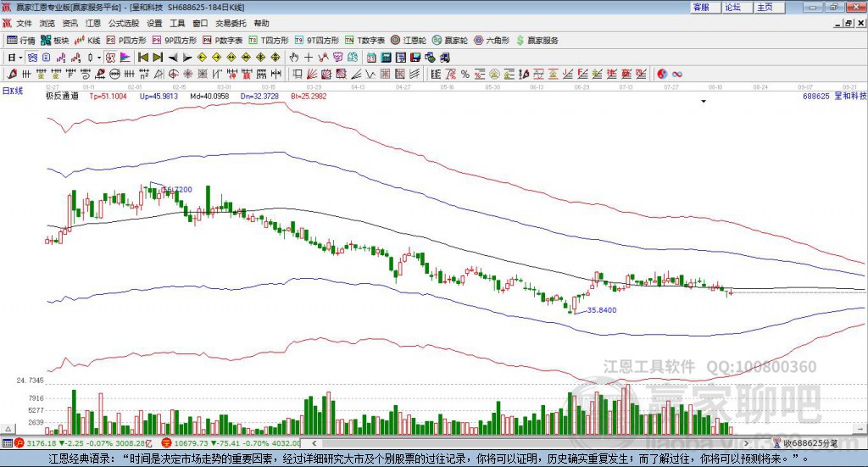The image size is (868, 467).
Task: Open the 资讯 menu
Action: tap(70, 23)
